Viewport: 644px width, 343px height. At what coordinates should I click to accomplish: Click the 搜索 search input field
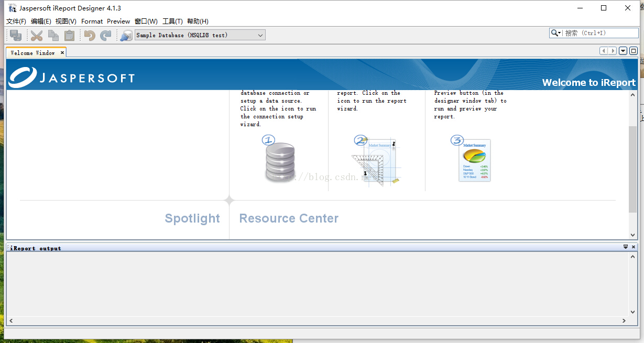[601, 33]
